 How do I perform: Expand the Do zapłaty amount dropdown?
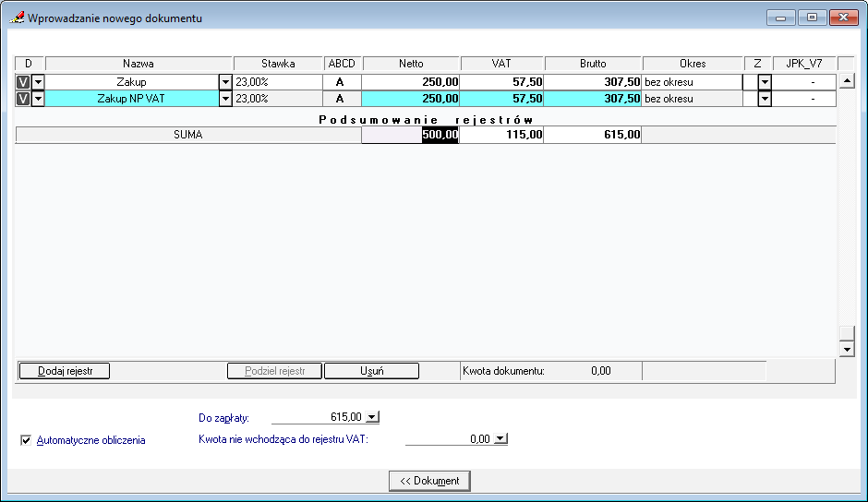pos(372,417)
